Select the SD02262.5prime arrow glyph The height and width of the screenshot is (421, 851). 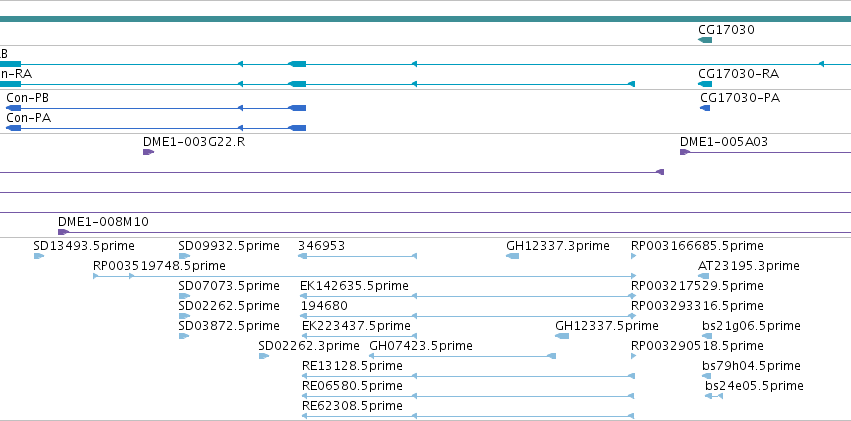click(185, 316)
